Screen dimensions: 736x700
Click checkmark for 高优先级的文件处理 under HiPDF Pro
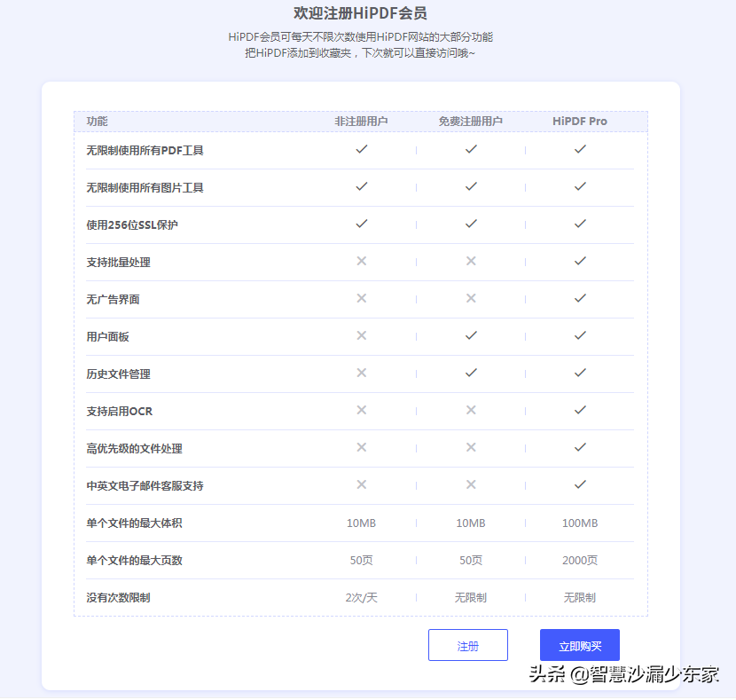point(580,447)
